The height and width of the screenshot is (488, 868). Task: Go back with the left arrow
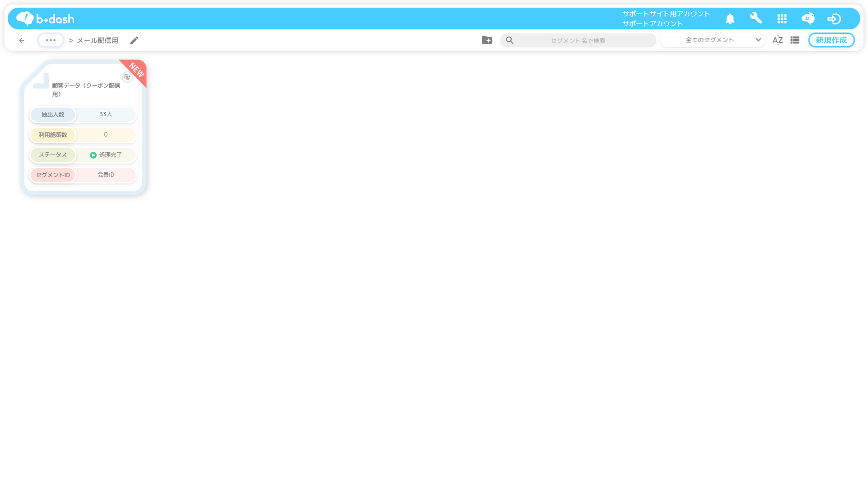pyautogui.click(x=22, y=40)
